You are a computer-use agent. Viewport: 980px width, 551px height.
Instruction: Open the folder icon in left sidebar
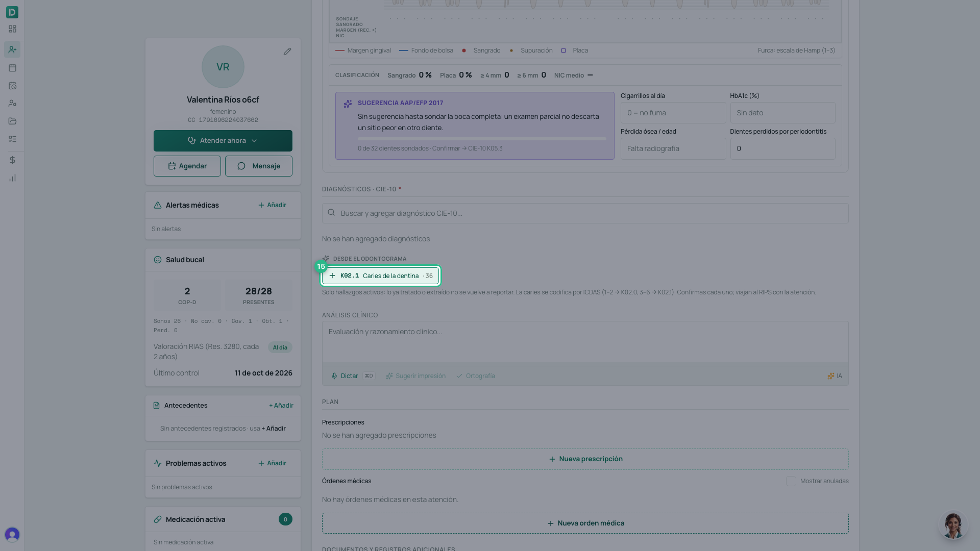[12, 121]
